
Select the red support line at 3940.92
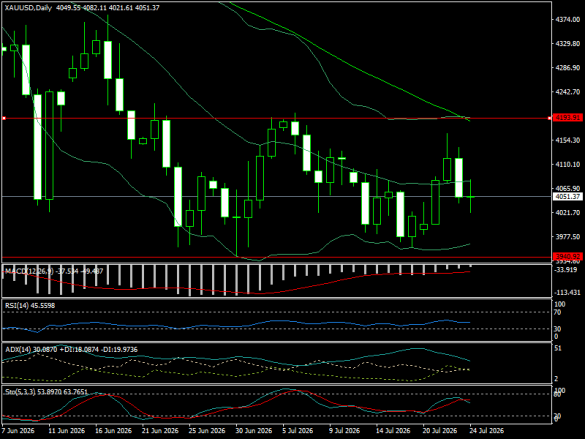277,257
